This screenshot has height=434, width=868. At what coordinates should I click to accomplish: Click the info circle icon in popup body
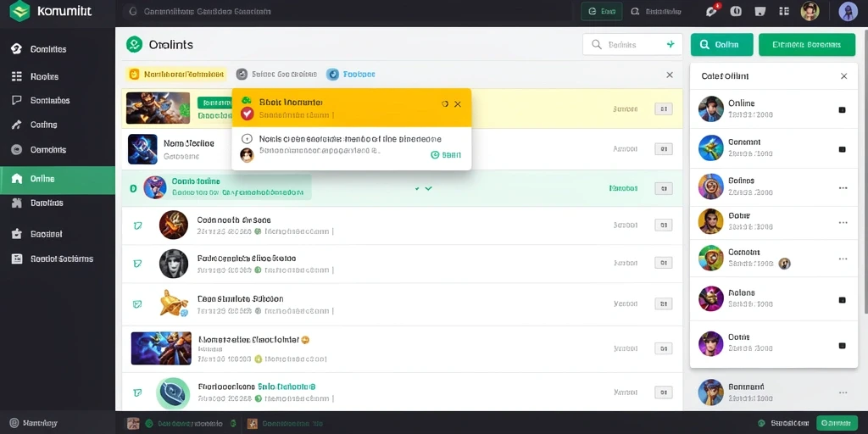point(248,139)
